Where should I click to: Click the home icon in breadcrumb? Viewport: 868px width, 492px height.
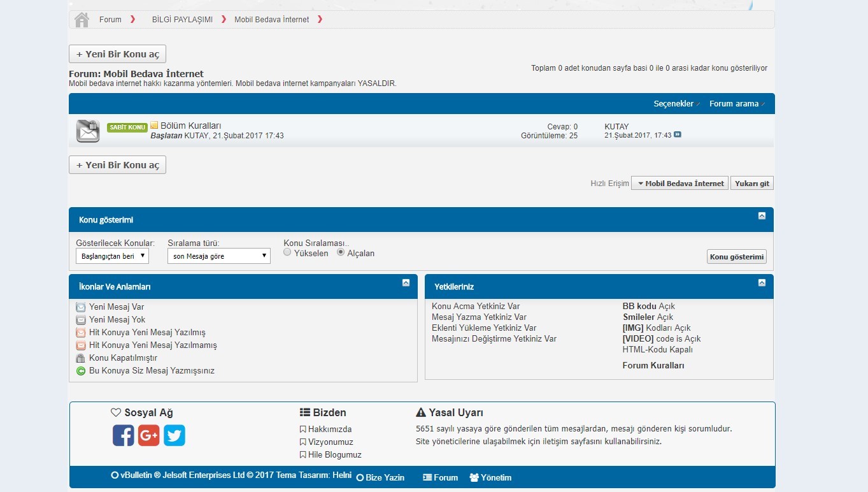(x=82, y=20)
